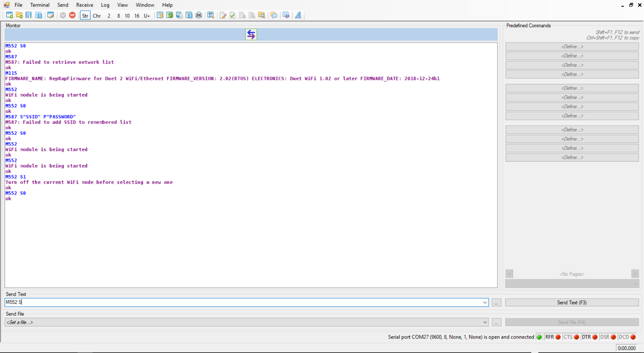This screenshot has width=644, height=353.
Task: Open the Find magnifier icon in toolbar
Action: pos(211,15)
